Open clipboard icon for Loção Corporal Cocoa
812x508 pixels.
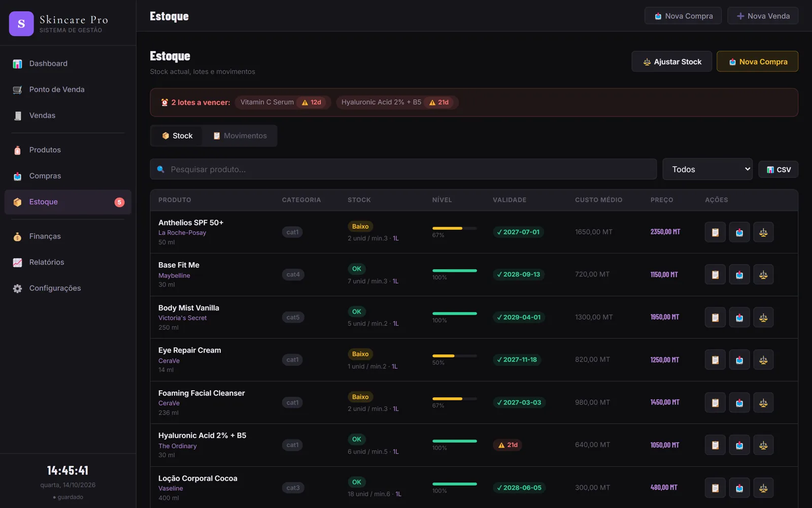715,488
